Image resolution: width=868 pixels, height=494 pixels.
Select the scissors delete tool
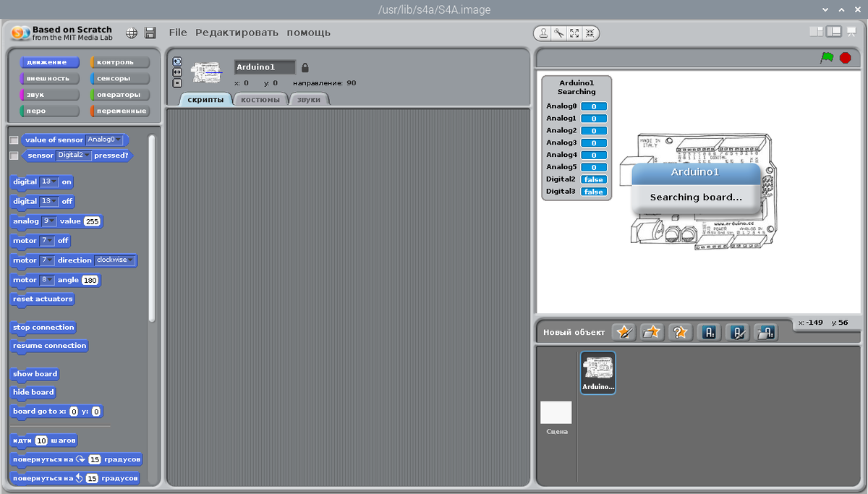(x=559, y=33)
